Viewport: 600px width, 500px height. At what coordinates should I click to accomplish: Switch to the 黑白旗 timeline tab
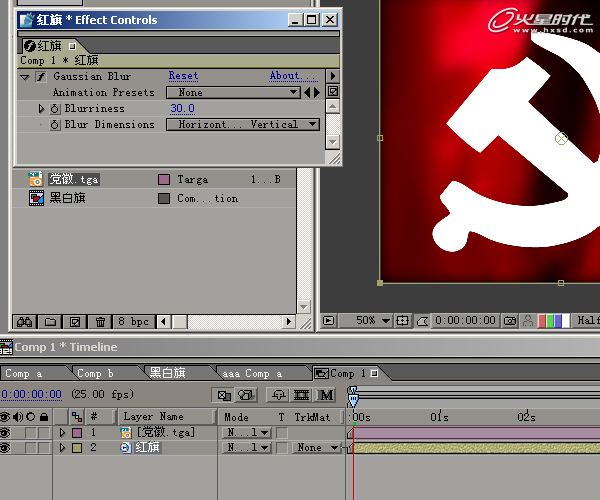[x=168, y=373]
